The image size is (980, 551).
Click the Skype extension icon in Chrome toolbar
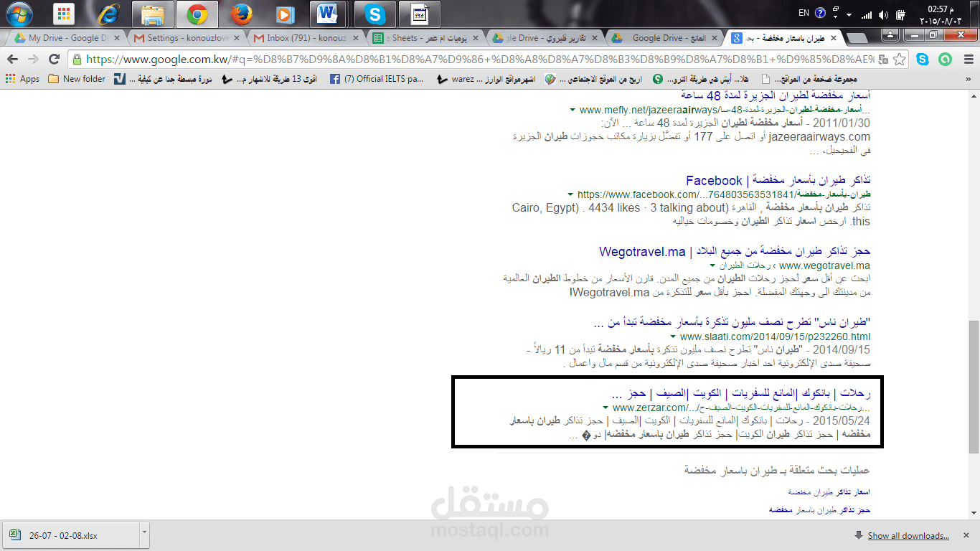click(922, 59)
